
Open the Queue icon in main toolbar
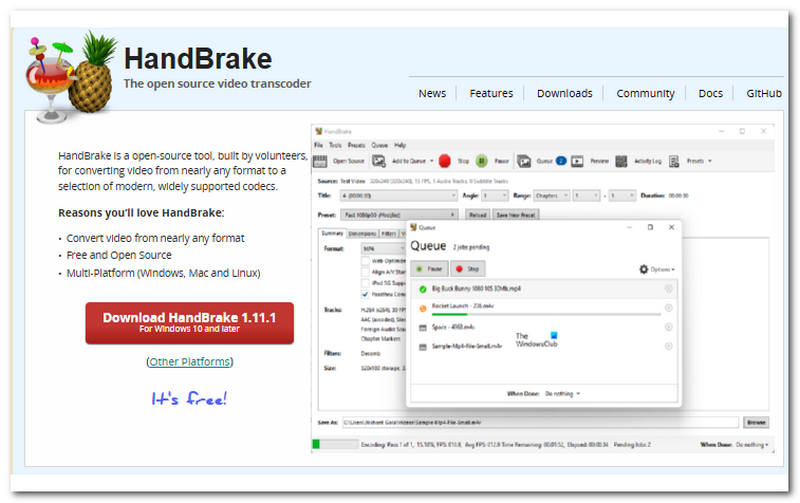pos(526,160)
